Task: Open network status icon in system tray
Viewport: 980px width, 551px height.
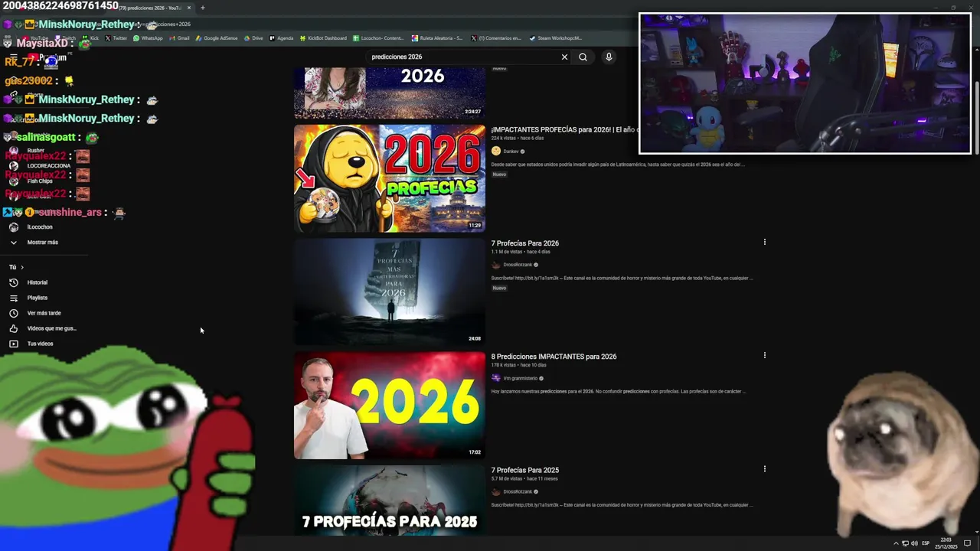Action: coord(905,543)
